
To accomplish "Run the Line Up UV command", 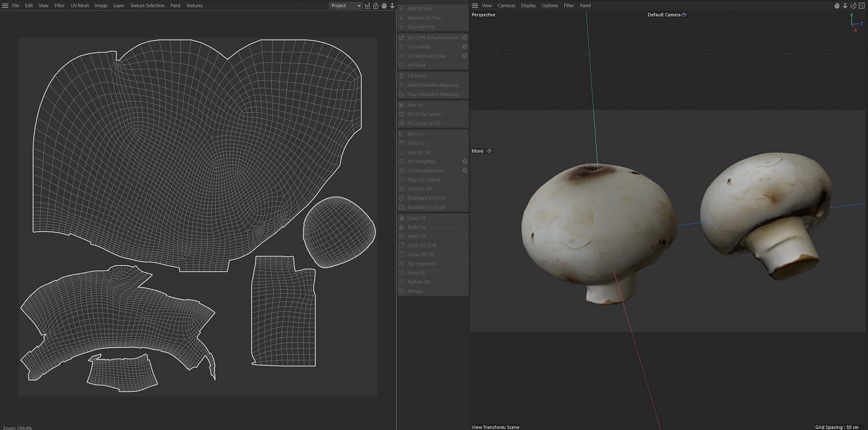I will click(433, 152).
